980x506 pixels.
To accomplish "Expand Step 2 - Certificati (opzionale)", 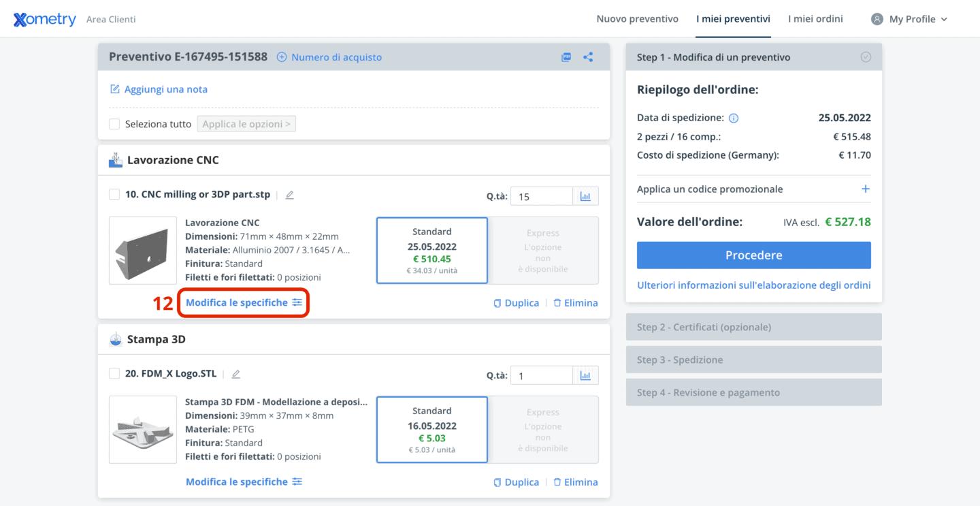I will point(753,327).
